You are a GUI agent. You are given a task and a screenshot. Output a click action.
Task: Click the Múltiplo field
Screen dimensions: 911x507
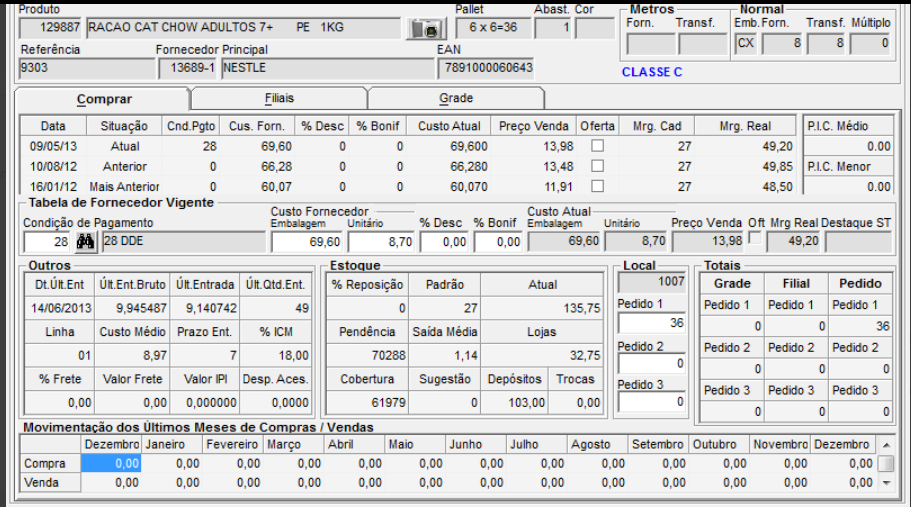pos(870,43)
